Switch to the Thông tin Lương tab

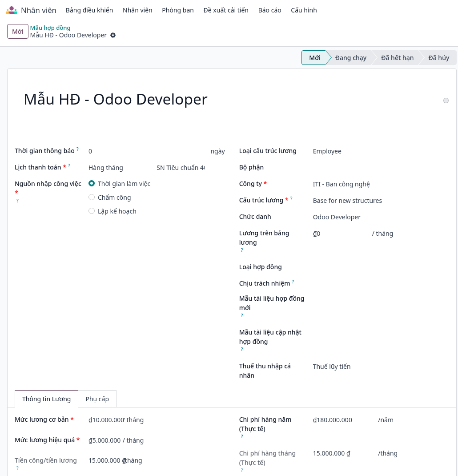[46, 399]
